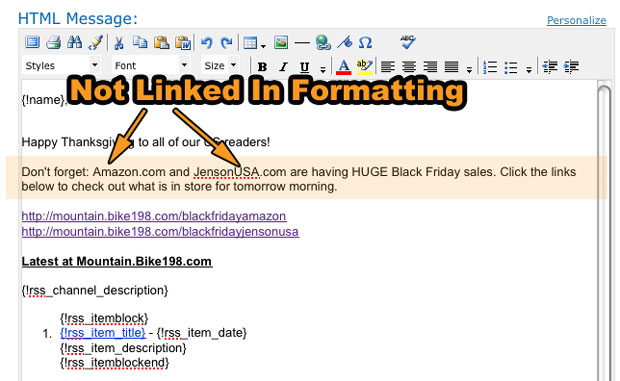Expand the insert table dropdown arrow

[x=263, y=46]
